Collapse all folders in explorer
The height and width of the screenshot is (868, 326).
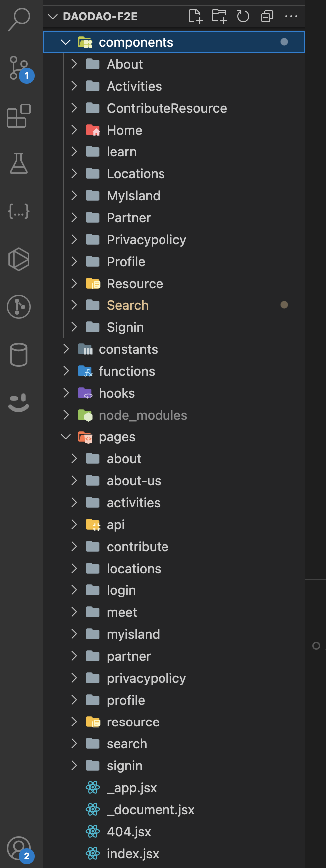267,17
